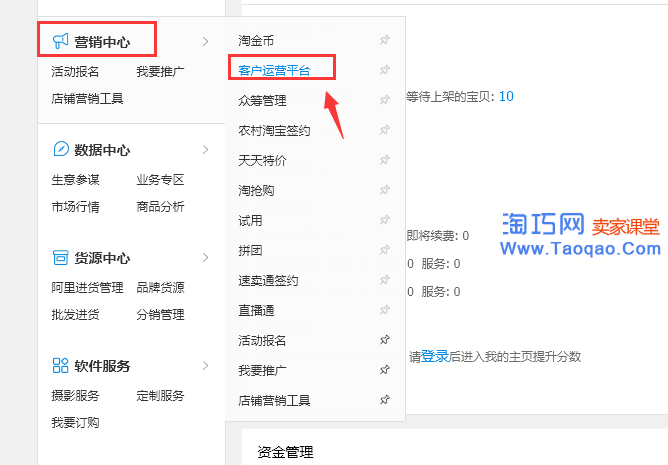
Task: Click the 即将续费: 0 text
Action: coord(438,235)
